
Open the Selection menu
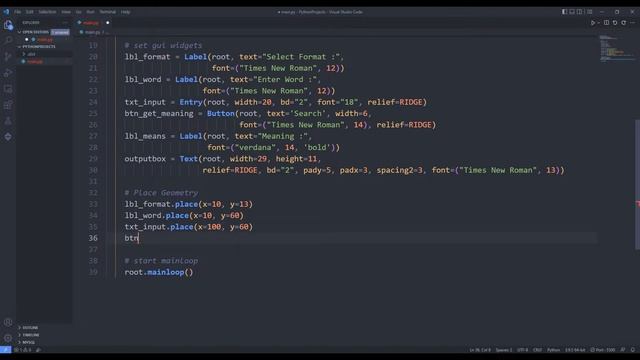(x=47, y=12)
